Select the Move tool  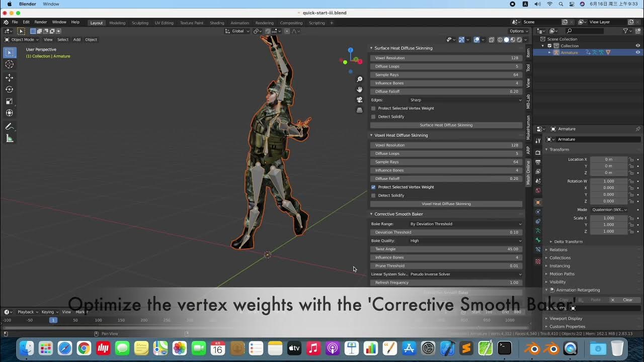10,77
